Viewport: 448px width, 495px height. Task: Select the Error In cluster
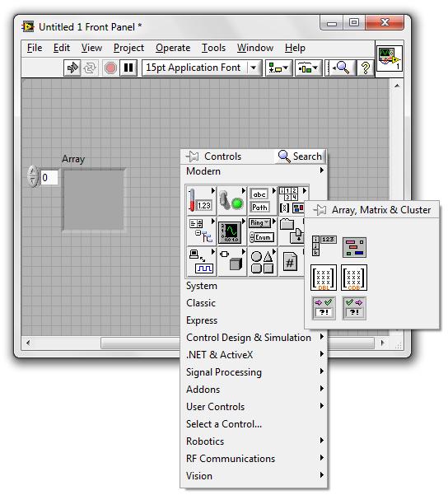click(x=324, y=308)
